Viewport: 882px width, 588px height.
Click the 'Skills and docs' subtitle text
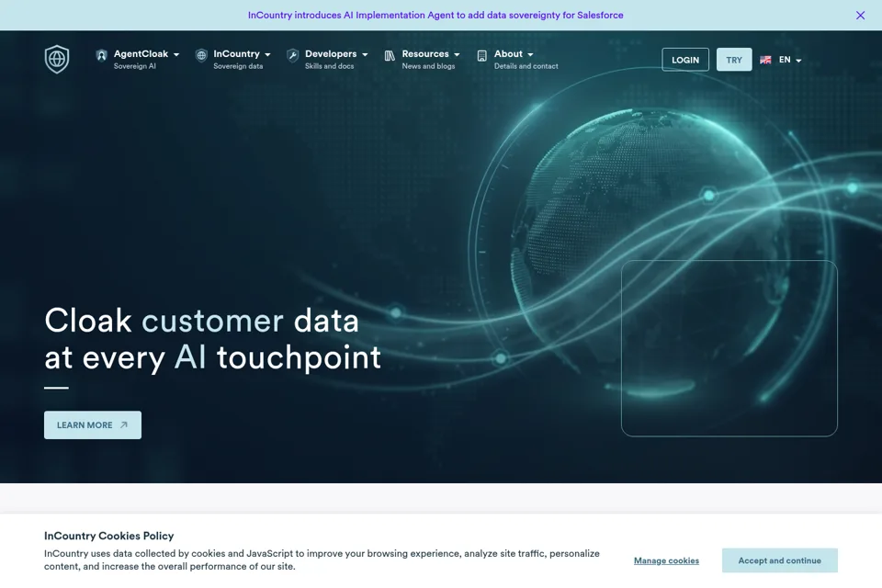[x=329, y=66]
